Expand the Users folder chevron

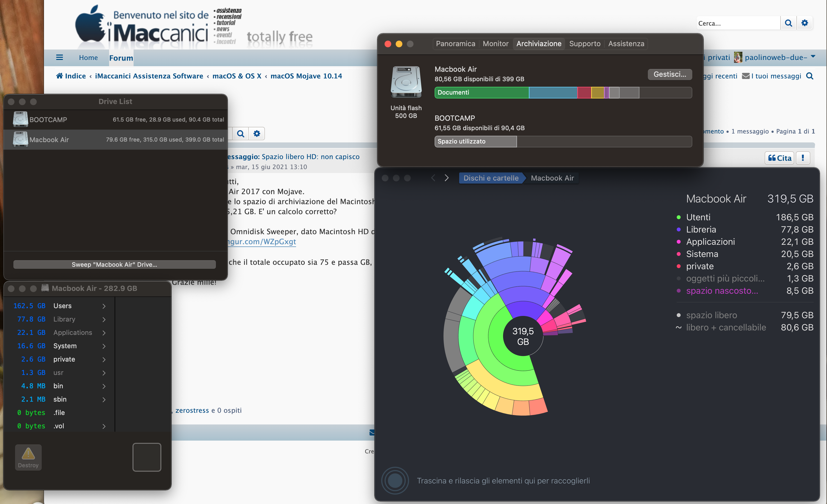tap(104, 306)
